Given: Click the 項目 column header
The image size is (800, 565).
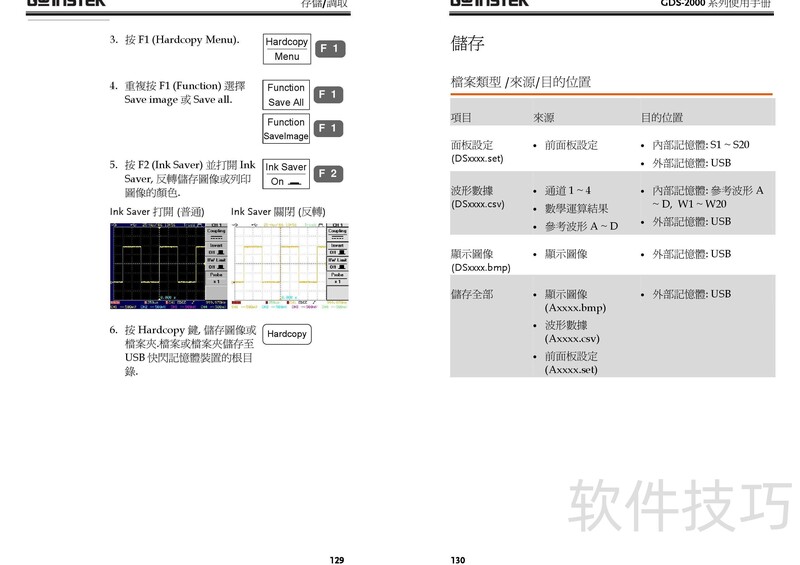Looking at the screenshot, I should 461,118.
